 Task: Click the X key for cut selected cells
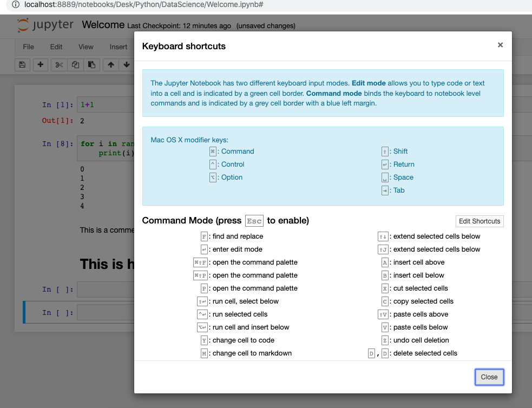[385, 288]
